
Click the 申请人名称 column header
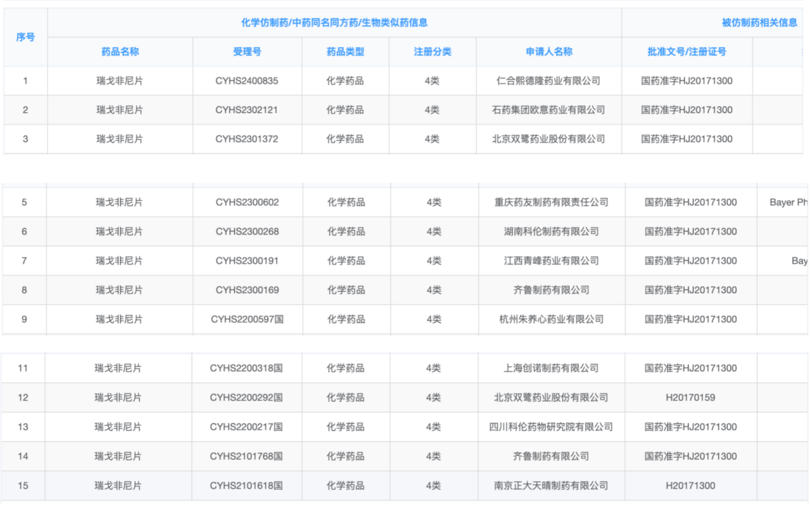[x=549, y=52]
